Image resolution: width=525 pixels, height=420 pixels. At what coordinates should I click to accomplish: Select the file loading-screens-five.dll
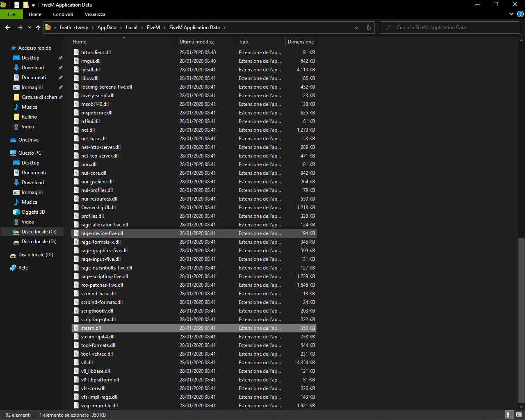click(x=194, y=87)
